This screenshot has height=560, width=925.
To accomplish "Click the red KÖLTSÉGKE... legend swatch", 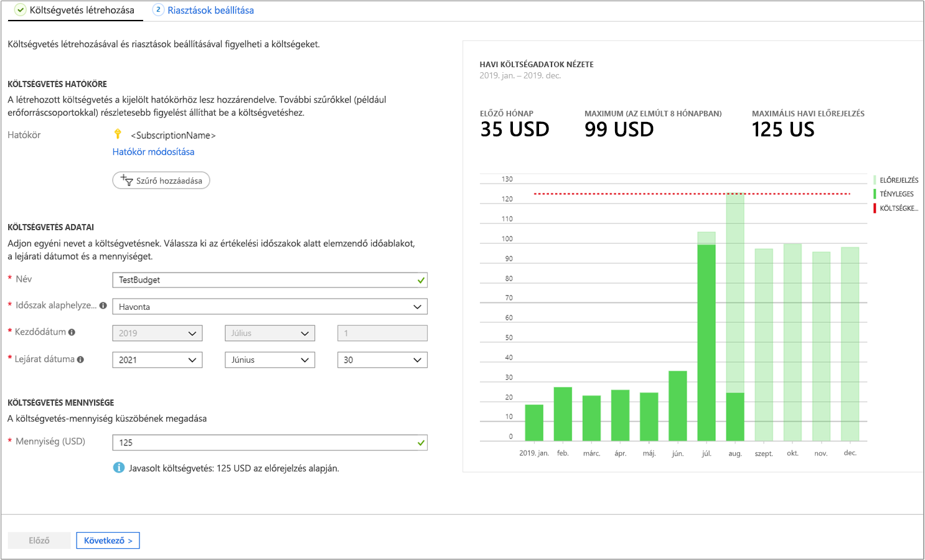I will 875,208.
